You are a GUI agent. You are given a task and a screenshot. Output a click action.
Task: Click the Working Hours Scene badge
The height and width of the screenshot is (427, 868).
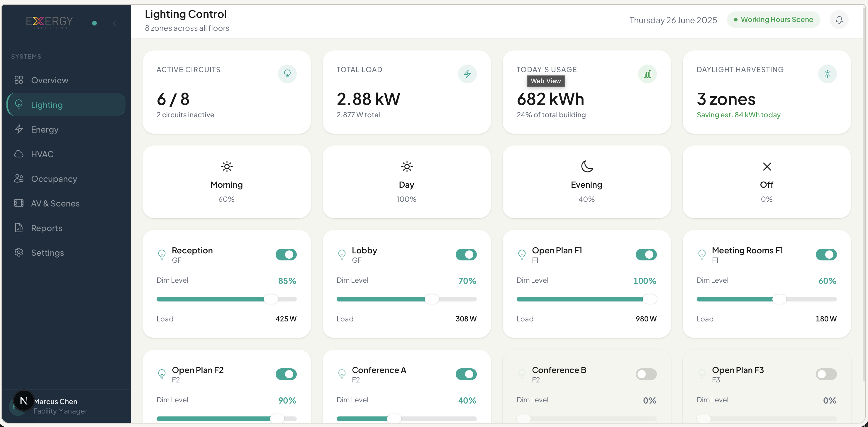pos(773,20)
